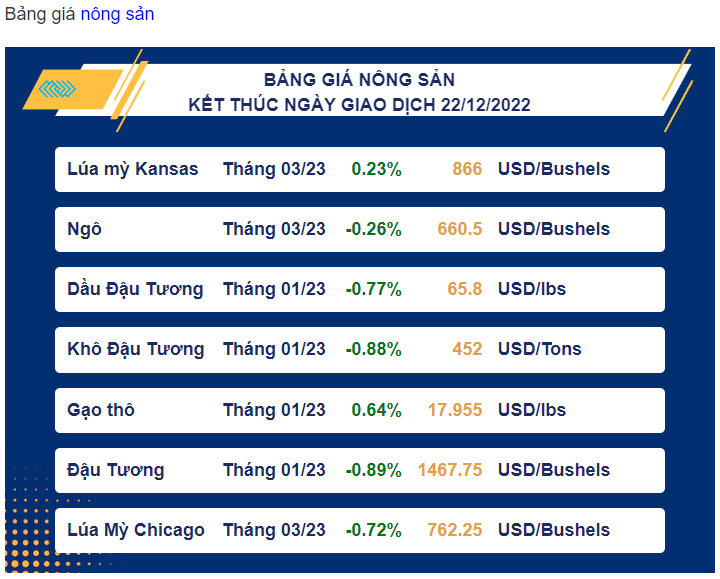Click the 866 price for Lúa mỳ Kansas
The width and height of the screenshot is (720, 579).
467,169
